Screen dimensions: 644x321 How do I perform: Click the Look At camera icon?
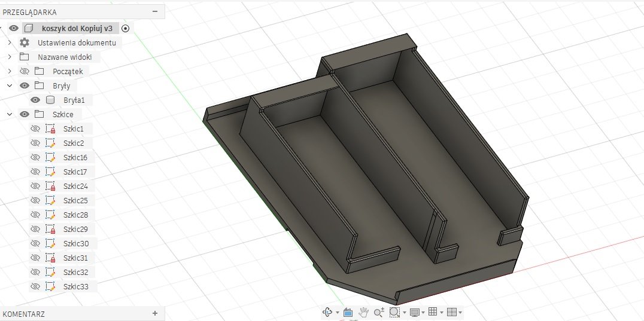click(348, 312)
